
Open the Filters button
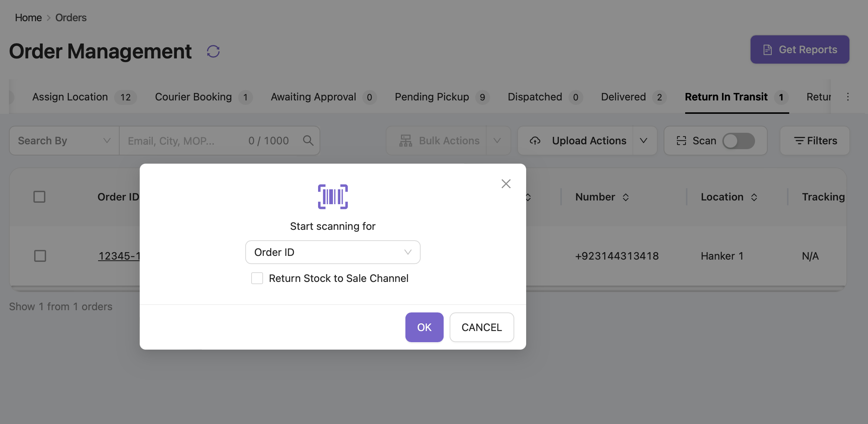(x=815, y=141)
